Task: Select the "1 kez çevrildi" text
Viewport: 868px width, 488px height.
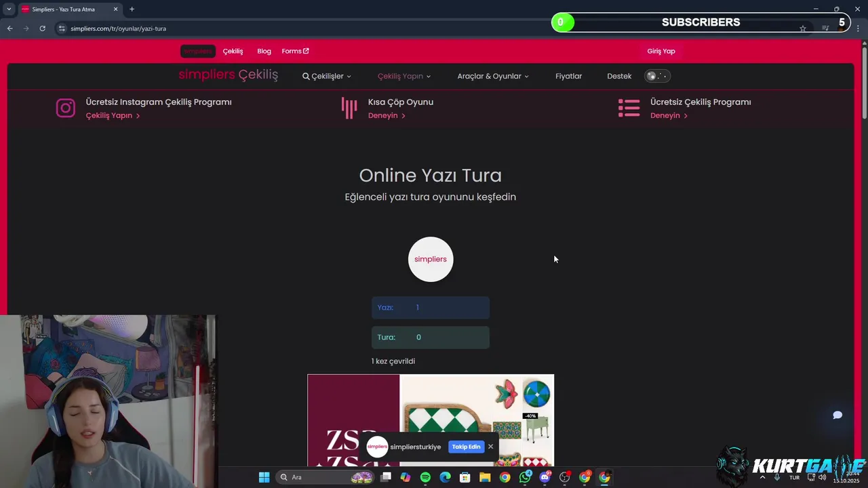Action: click(393, 361)
